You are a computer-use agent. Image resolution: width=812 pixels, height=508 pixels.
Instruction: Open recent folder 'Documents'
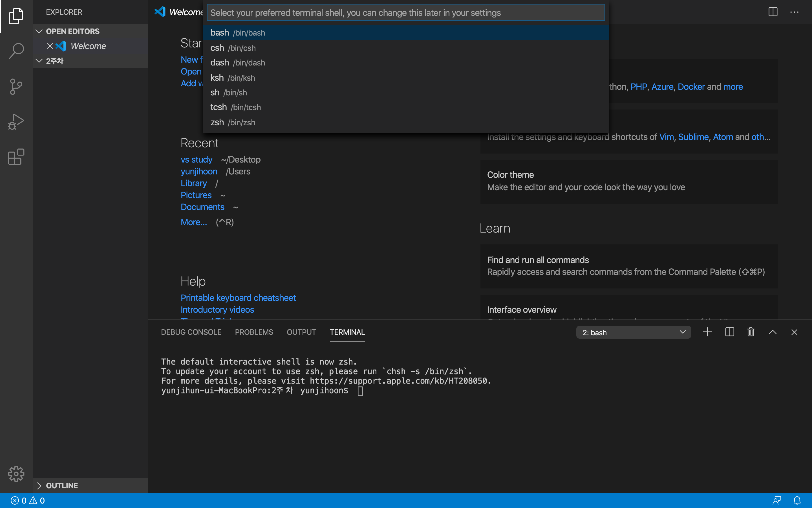[202, 207]
